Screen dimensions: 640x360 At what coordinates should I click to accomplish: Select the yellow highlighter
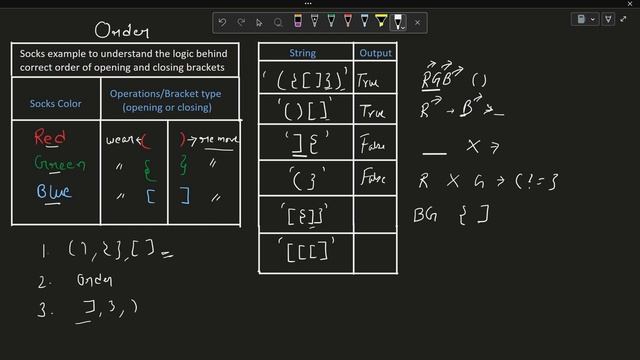pos(381,21)
